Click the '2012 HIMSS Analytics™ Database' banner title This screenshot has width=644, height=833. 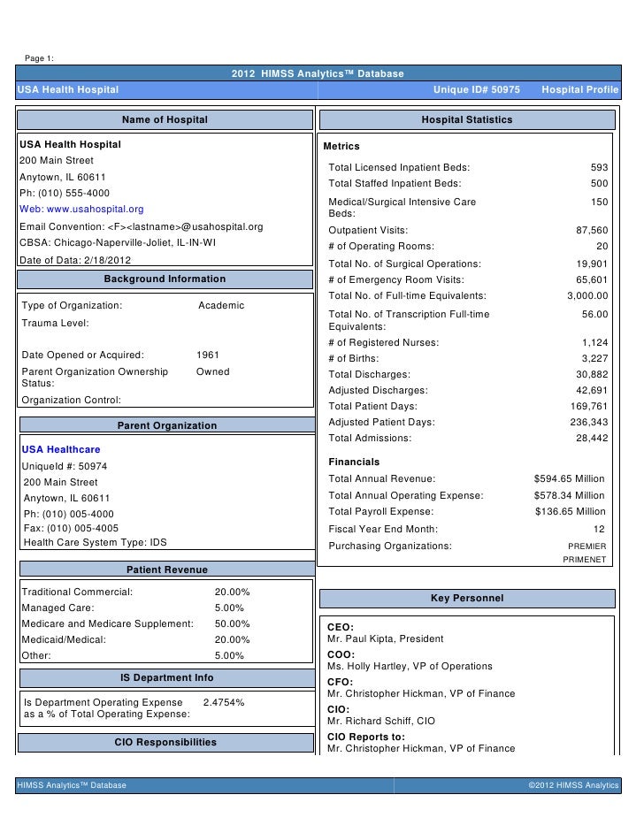tap(318, 74)
